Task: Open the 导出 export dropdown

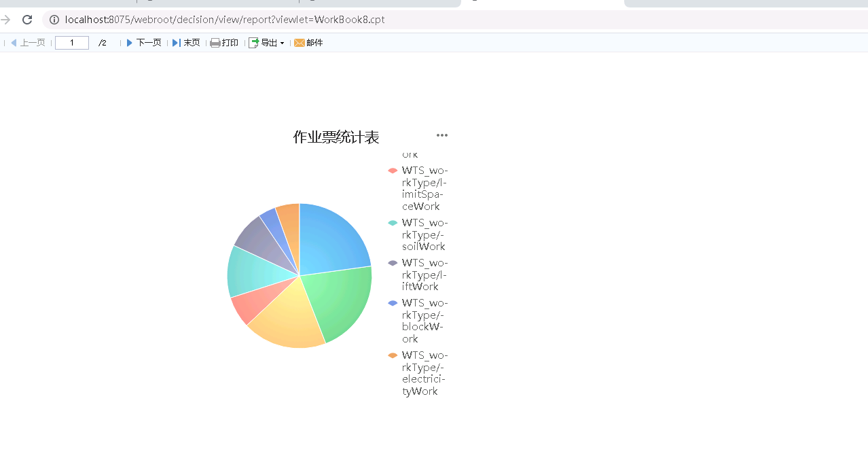Action: click(266, 43)
